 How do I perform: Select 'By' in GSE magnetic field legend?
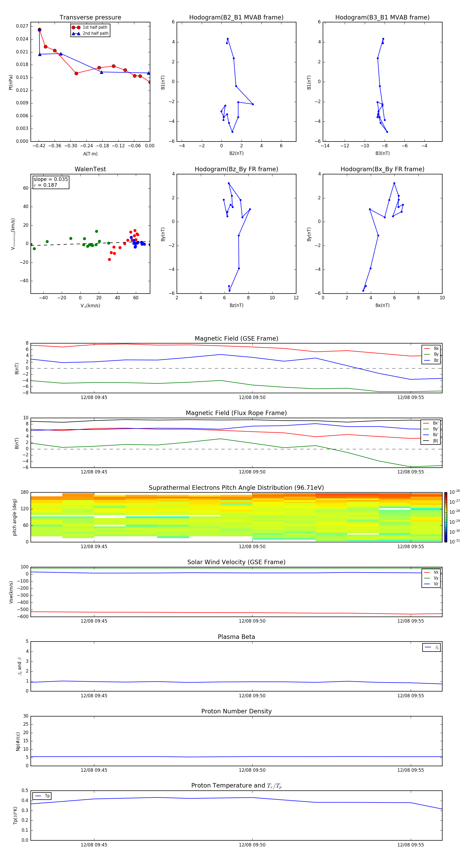(x=431, y=354)
